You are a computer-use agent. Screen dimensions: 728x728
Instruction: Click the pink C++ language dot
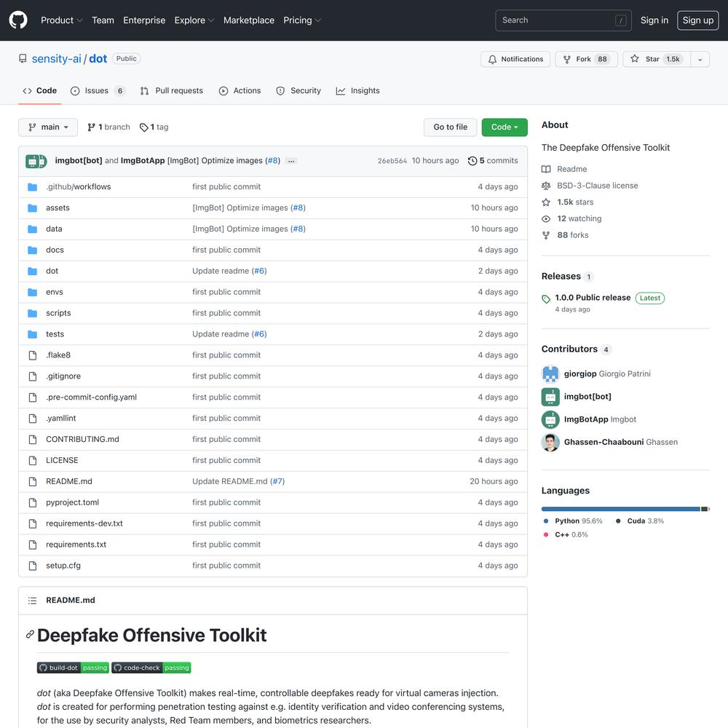click(546, 535)
